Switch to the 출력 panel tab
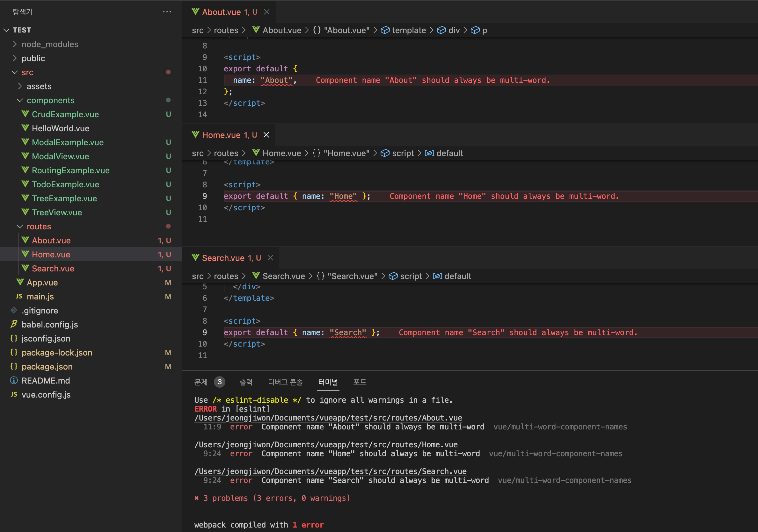758x532 pixels. click(x=246, y=382)
